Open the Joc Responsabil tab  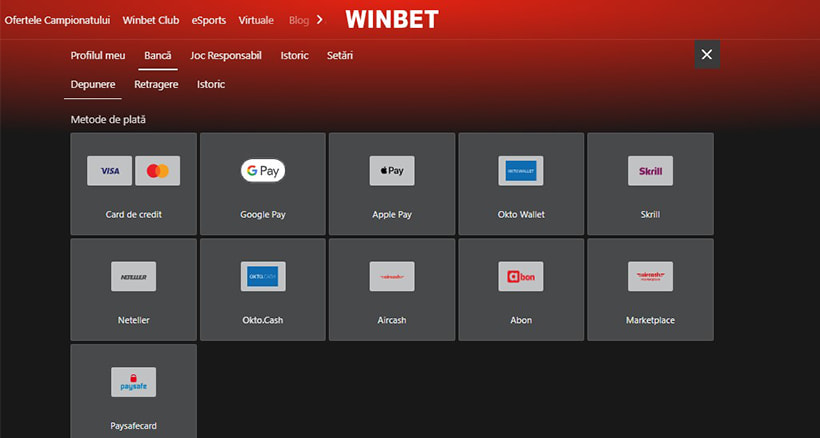pyautogui.click(x=226, y=55)
